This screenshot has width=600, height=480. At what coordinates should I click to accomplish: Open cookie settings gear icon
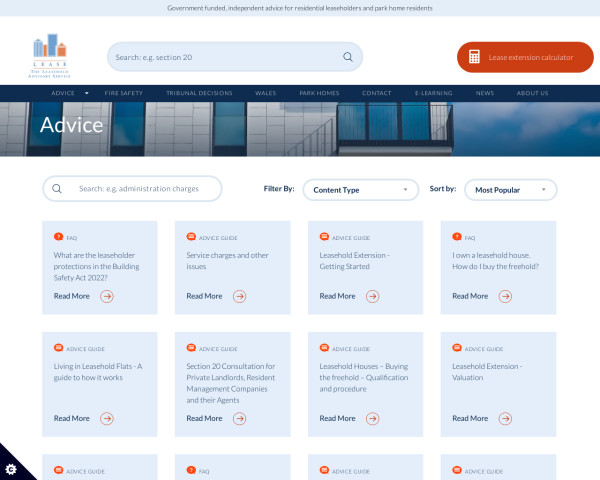click(11, 468)
